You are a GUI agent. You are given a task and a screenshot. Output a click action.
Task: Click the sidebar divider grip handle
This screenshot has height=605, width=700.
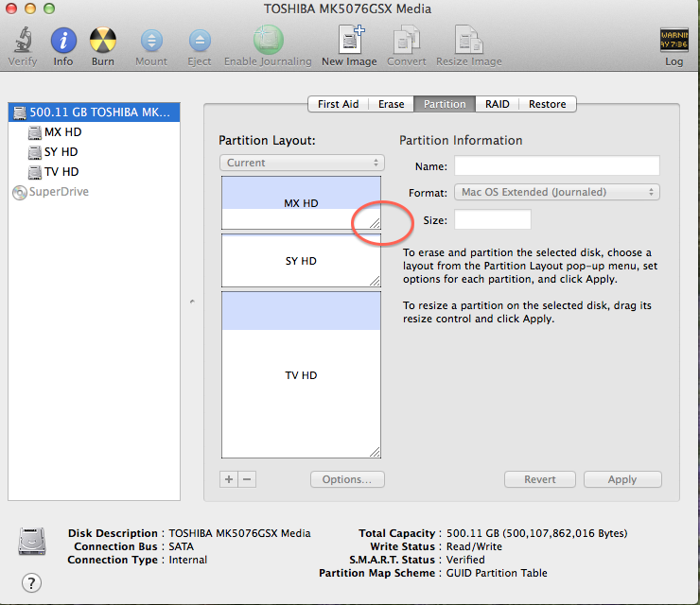[192, 302]
